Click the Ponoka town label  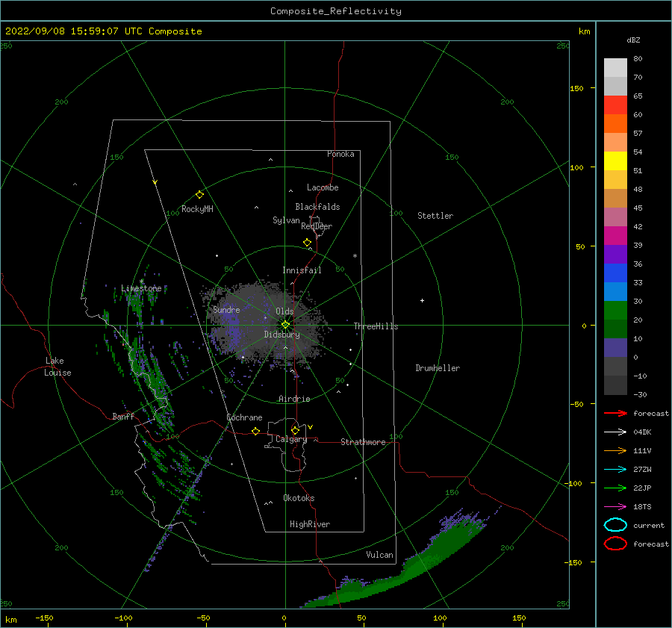pos(340,154)
